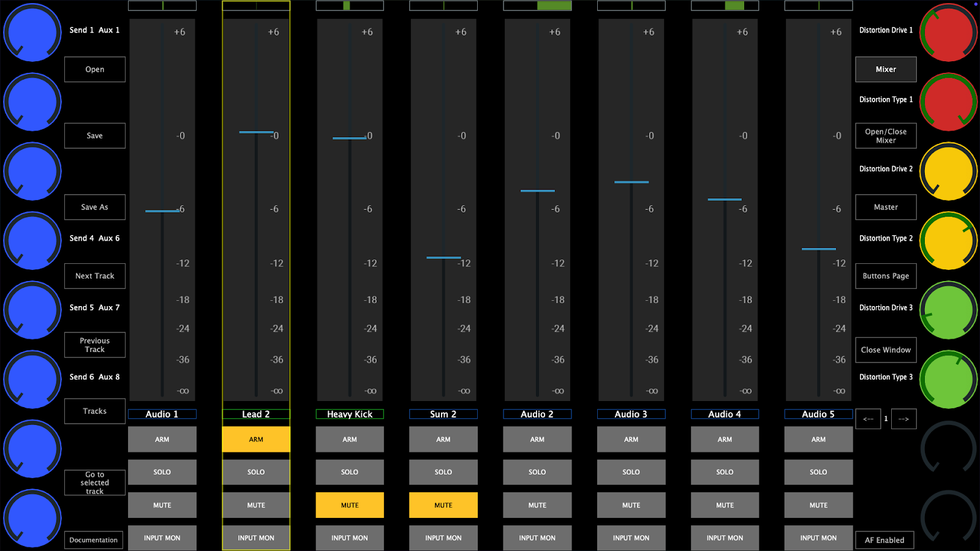Viewport: 980px width, 551px height.
Task: Toggle the Open/Close Mixer button
Action: 886,136
